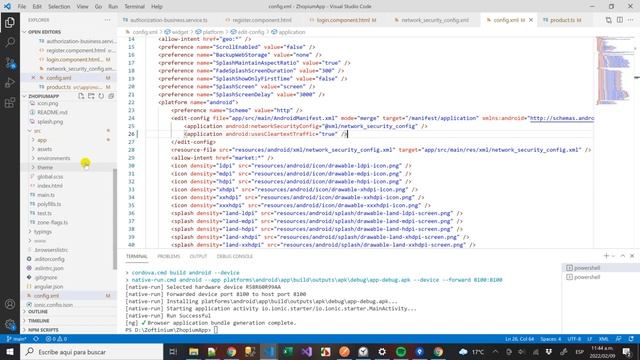Expand the app folder

point(42,140)
